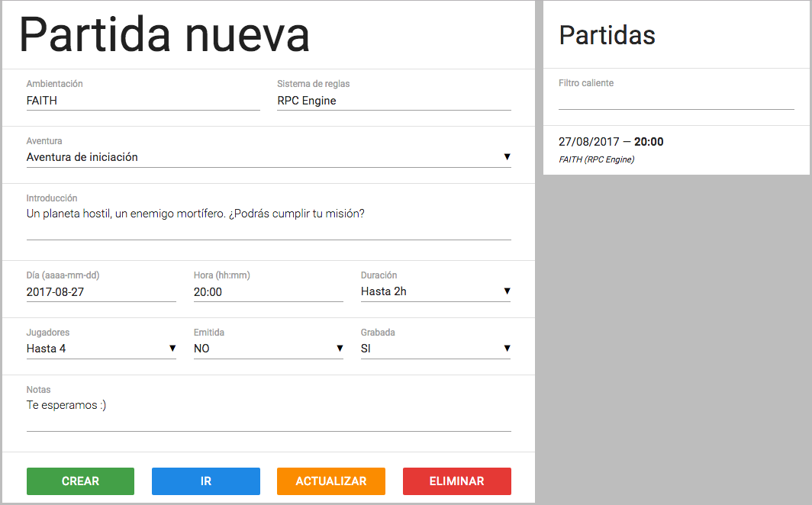Focus the Notas text area
The width and height of the screenshot is (812, 505).
[268, 413]
